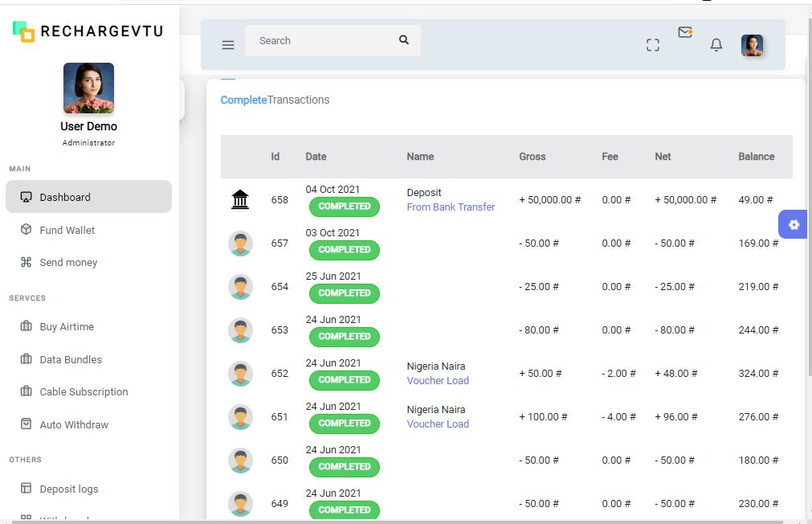
Task: Open the notifications bell
Action: pyautogui.click(x=716, y=45)
